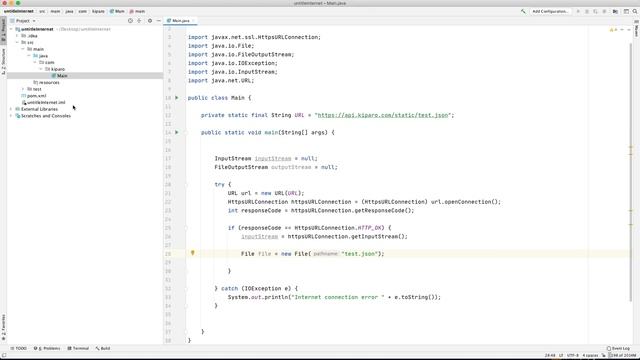Go to previous highlighted error arrow

pos(622,30)
